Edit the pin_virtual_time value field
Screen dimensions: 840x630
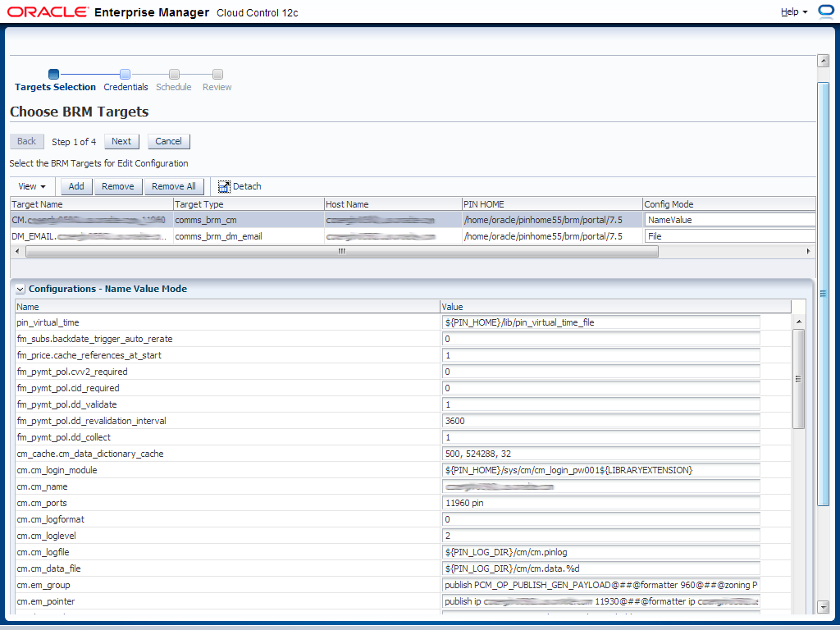click(x=601, y=322)
